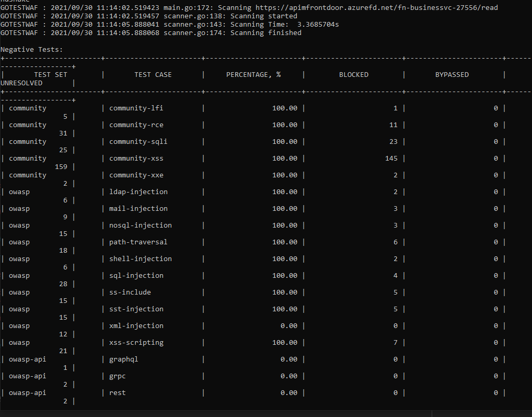Image resolution: width=532 pixels, height=417 pixels.
Task: Select the graphql test case
Action: pyautogui.click(x=123, y=359)
